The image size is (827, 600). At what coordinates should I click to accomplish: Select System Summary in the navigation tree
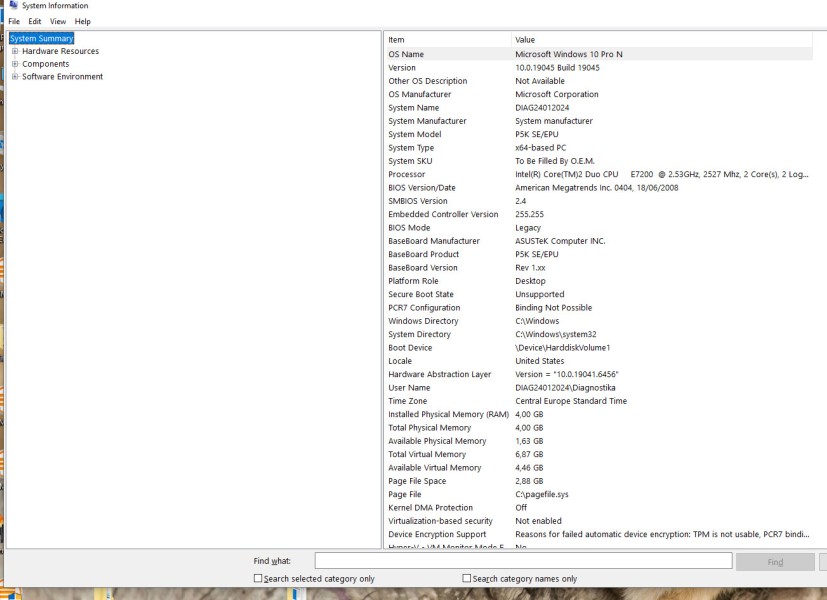40,38
